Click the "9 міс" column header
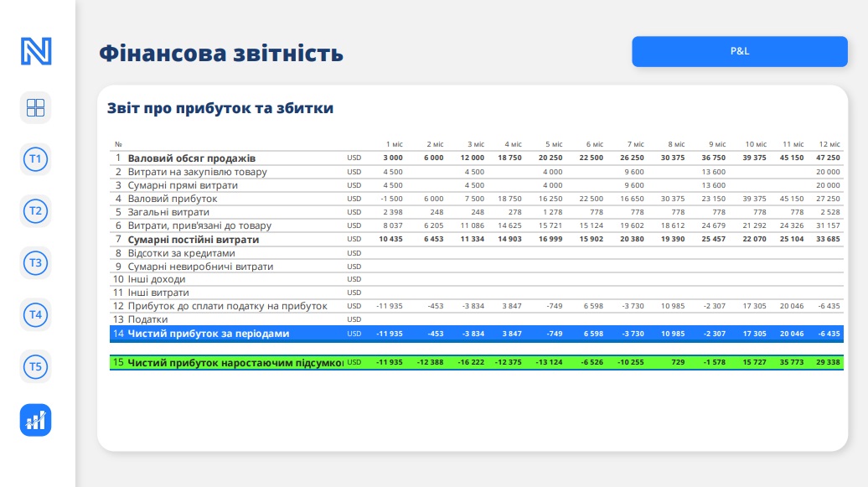The image size is (868, 487). pyautogui.click(x=717, y=144)
